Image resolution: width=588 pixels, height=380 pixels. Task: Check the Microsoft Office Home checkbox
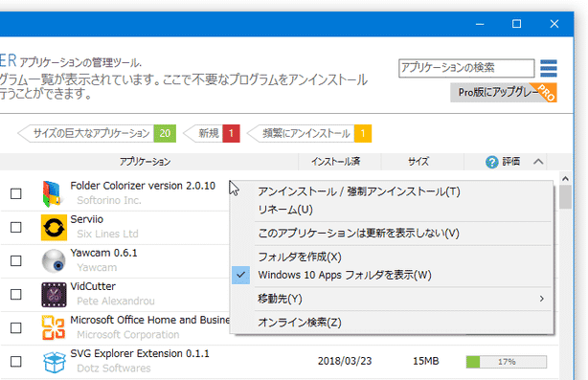(15, 328)
